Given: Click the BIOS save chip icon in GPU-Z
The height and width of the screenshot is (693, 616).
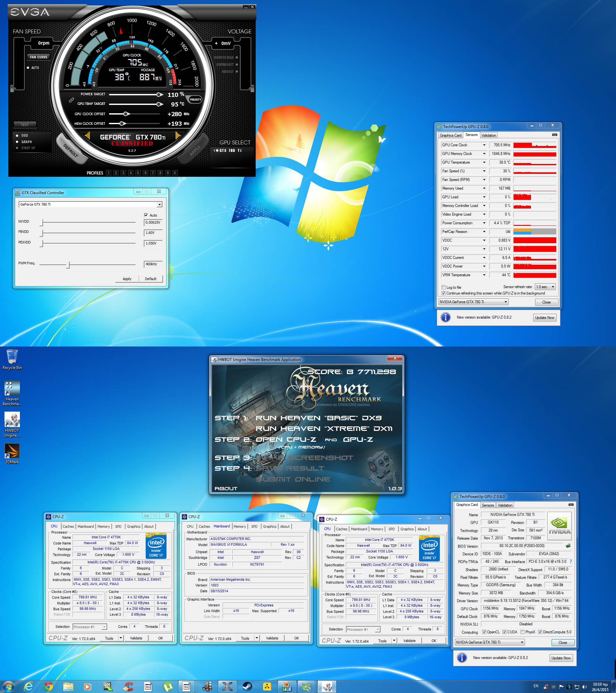Looking at the screenshot, I should pos(568,545).
